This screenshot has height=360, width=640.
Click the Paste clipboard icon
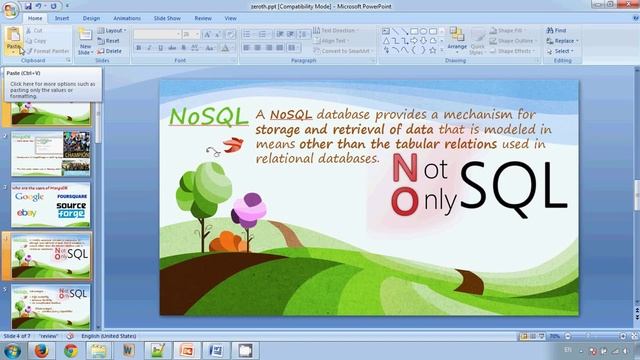pos(14,35)
